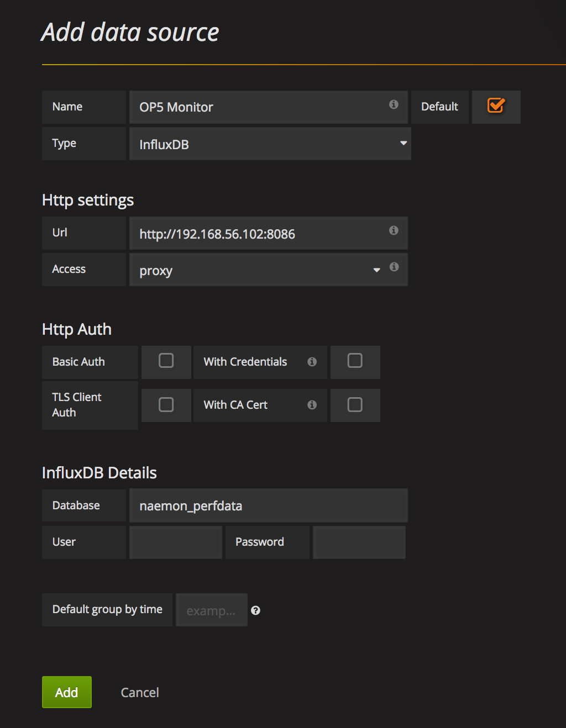This screenshot has width=566, height=728.
Task: Click the green Add button
Action: pos(67,692)
